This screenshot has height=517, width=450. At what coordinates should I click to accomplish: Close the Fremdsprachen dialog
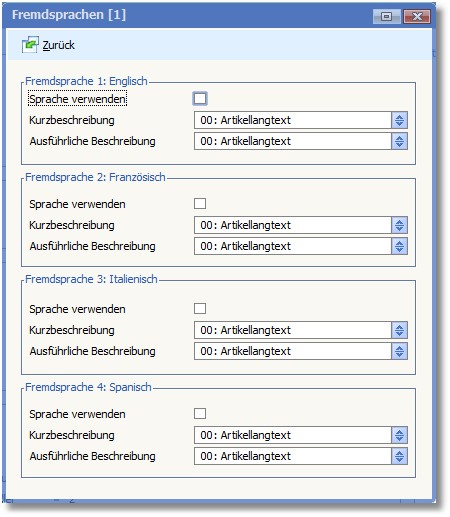(x=417, y=16)
